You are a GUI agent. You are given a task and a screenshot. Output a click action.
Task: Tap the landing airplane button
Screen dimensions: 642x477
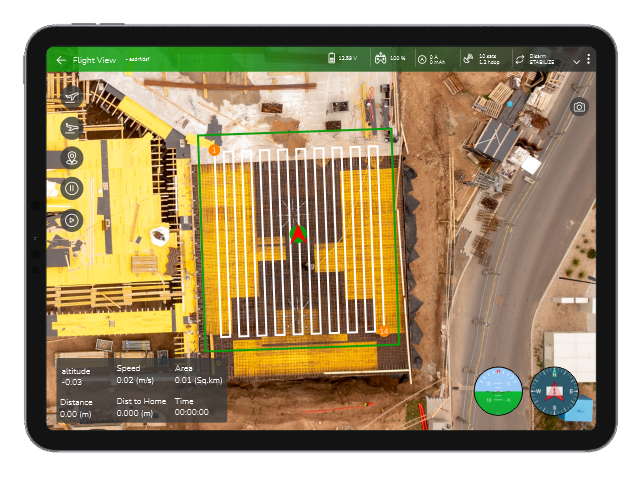pos(72,127)
